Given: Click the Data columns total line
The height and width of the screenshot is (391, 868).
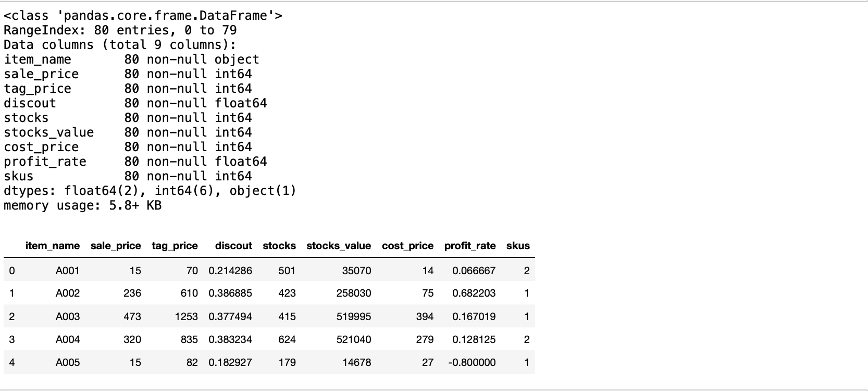Looking at the screenshot, I should (x=120, y=45).
